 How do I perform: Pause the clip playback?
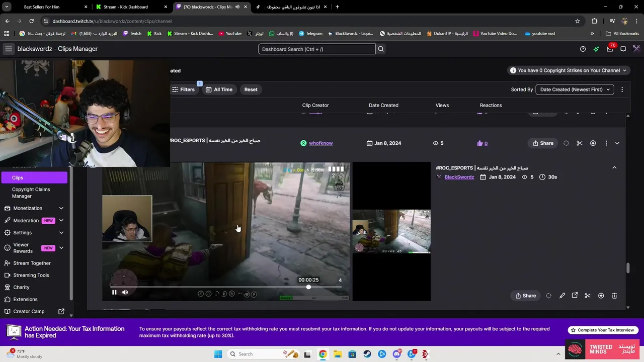coord(114,292)
